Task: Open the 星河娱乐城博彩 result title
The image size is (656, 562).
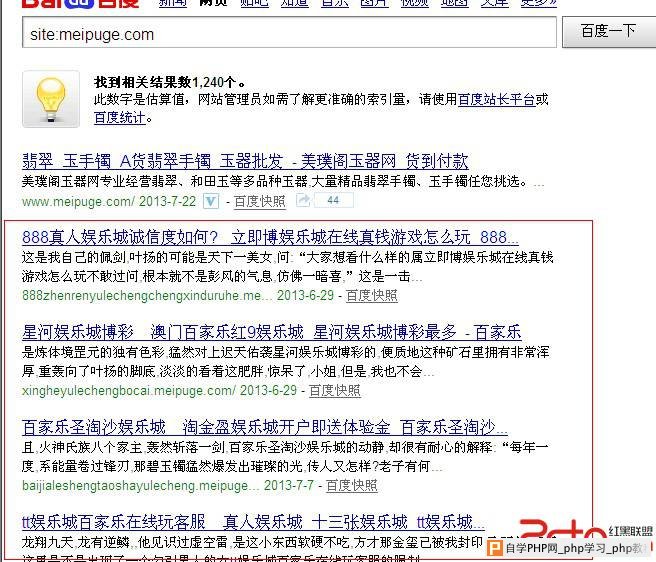Action: coord(272,332)
